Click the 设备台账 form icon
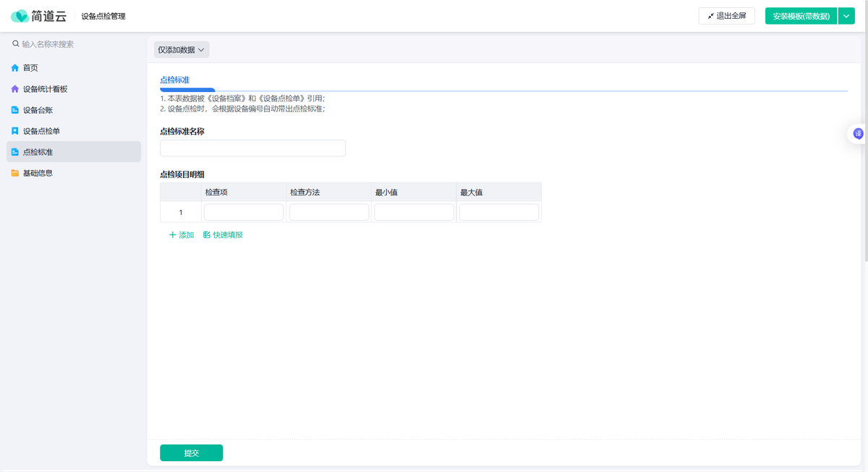 [15, 110]
